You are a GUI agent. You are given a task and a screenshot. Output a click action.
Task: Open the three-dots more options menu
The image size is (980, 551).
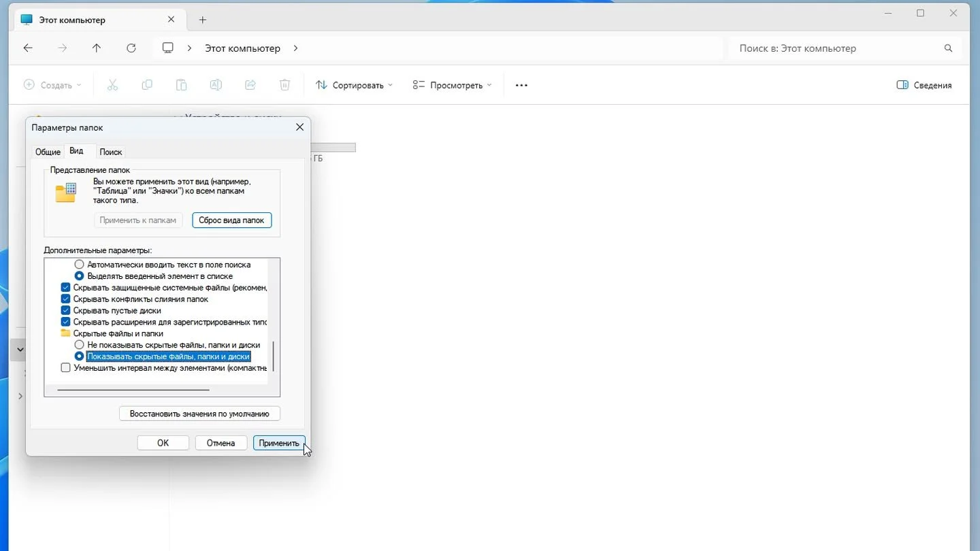pos(521,85)
